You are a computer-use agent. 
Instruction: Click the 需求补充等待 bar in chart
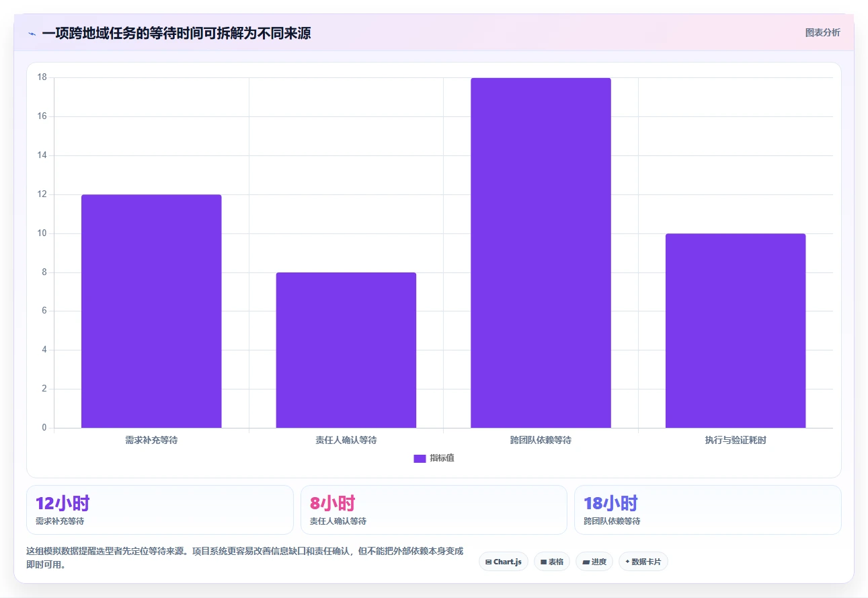pos(151,311)
